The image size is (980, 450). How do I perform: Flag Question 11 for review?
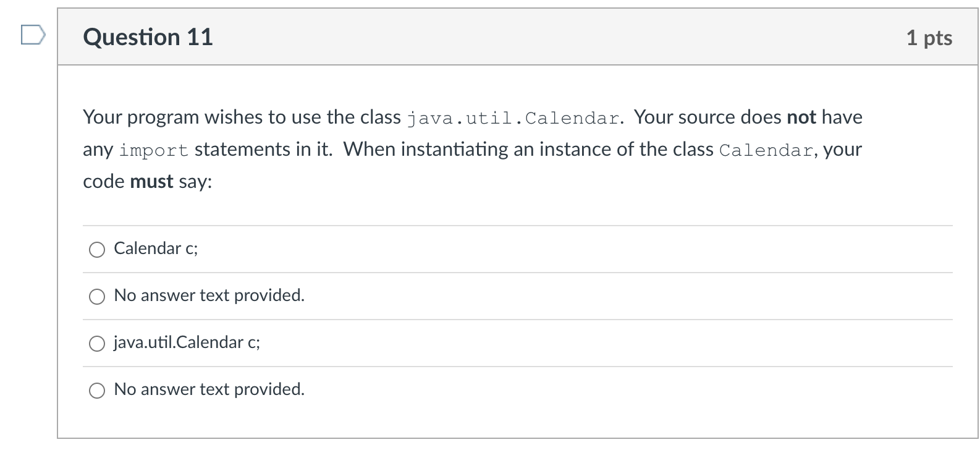32,35
